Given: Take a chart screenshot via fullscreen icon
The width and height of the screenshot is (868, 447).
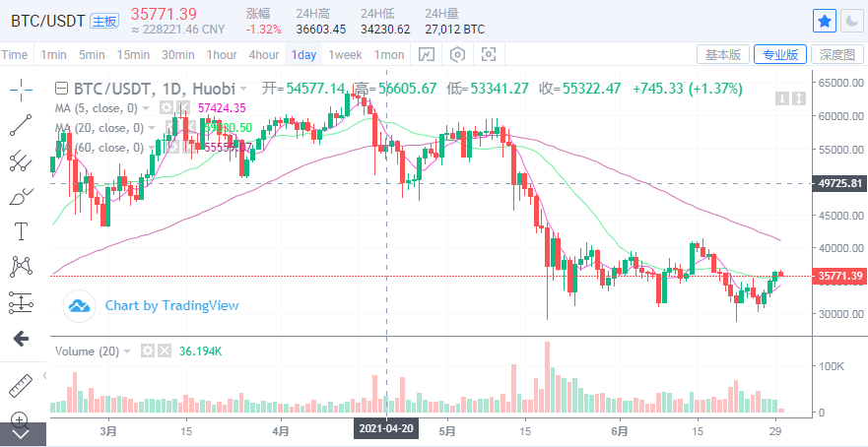Looking at the screenshot, I should pyautogui.click(x=489, y=54).
